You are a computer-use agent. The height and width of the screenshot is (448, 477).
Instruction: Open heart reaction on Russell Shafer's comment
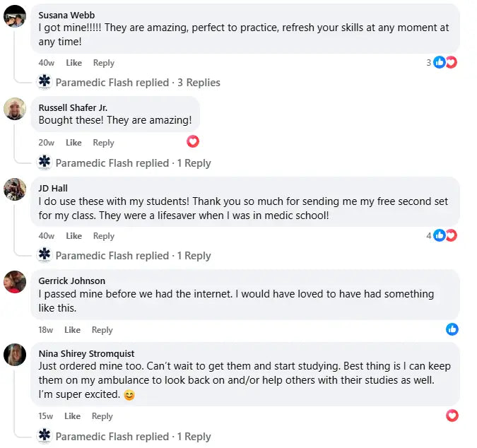pyautogui.click(x=193, y=141)
